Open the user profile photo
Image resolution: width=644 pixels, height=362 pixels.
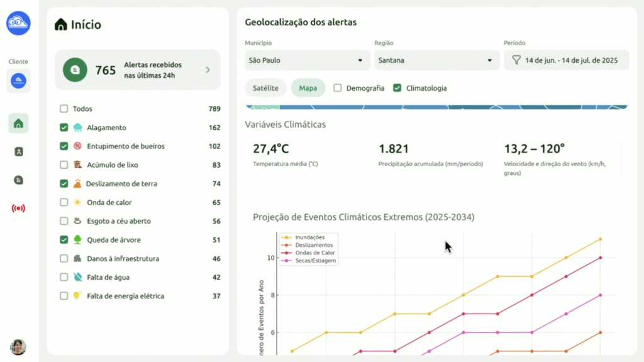18,347
